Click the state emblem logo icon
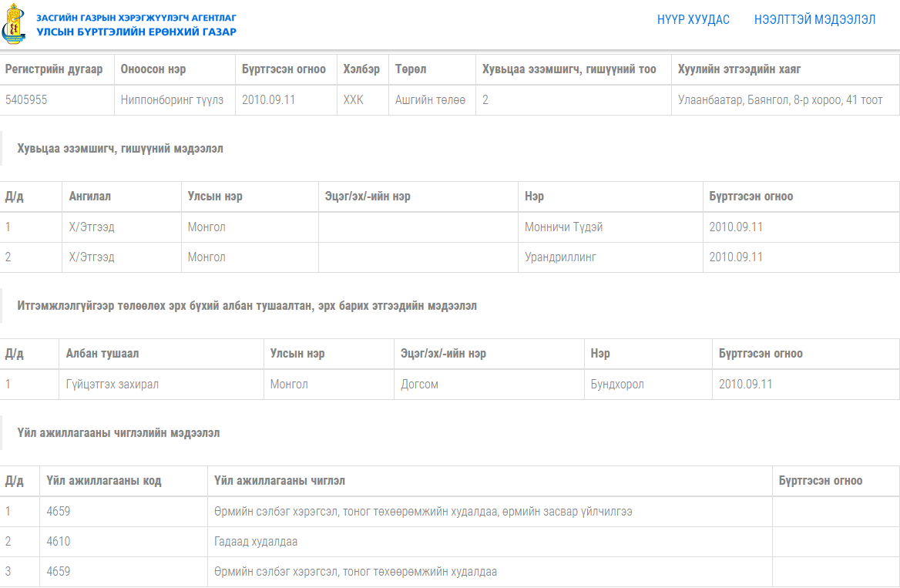Viewport: 900px width, 588px height. point(15,24)
